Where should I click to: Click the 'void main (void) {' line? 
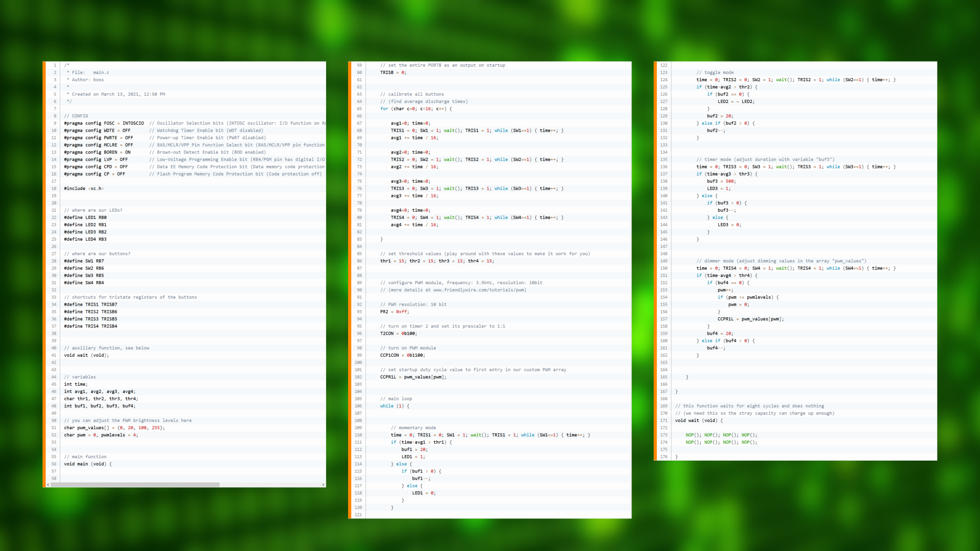click(x=88, y=464)
